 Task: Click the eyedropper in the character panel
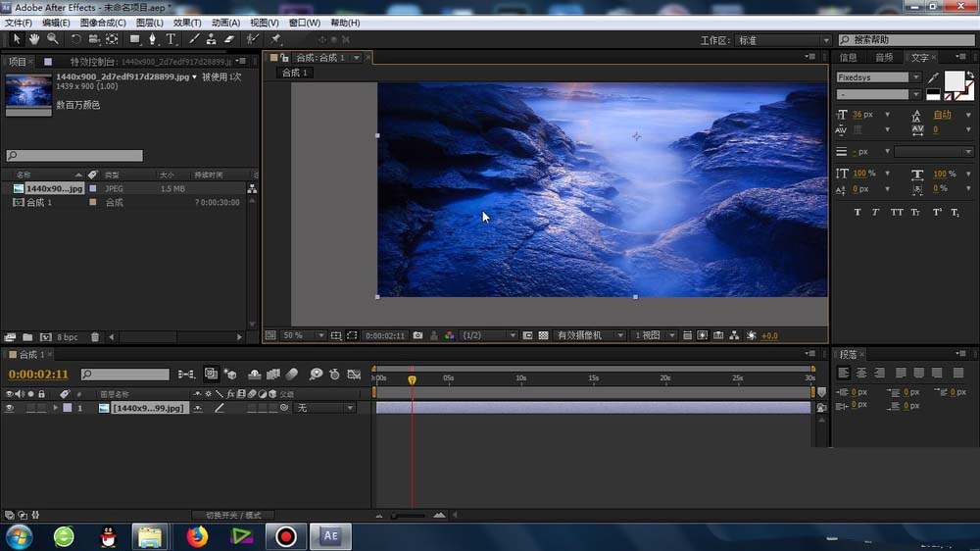pyautogui.click(x=933, y=77)
